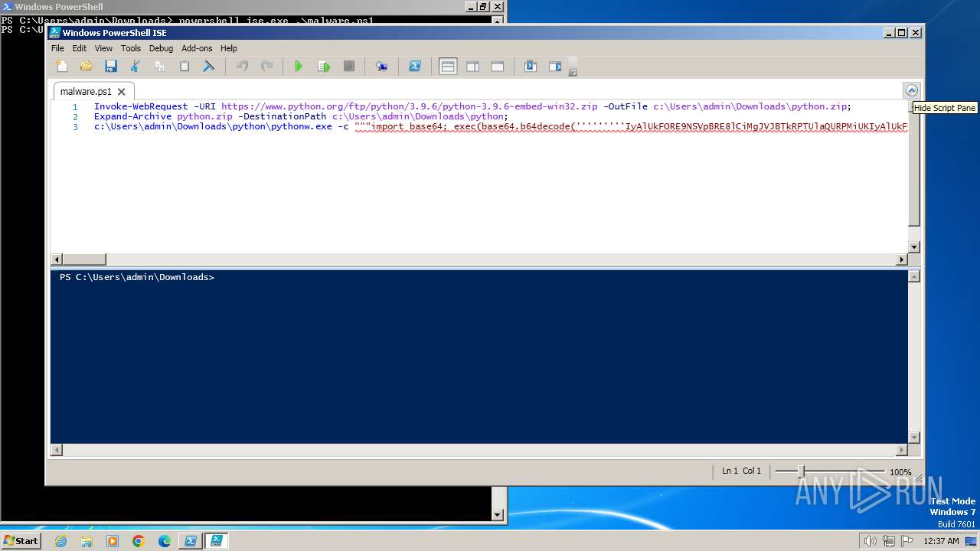
Task: Paste from clipboard toolbar icon
Action: pos(185,67)
